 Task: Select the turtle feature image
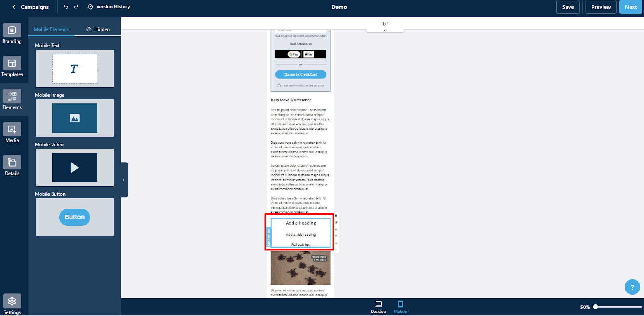301,268
